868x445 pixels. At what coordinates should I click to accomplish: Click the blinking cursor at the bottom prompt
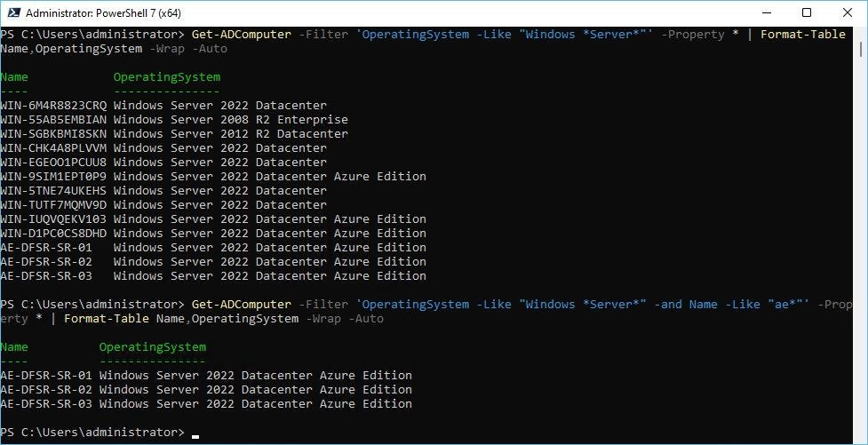click(195, 437)
